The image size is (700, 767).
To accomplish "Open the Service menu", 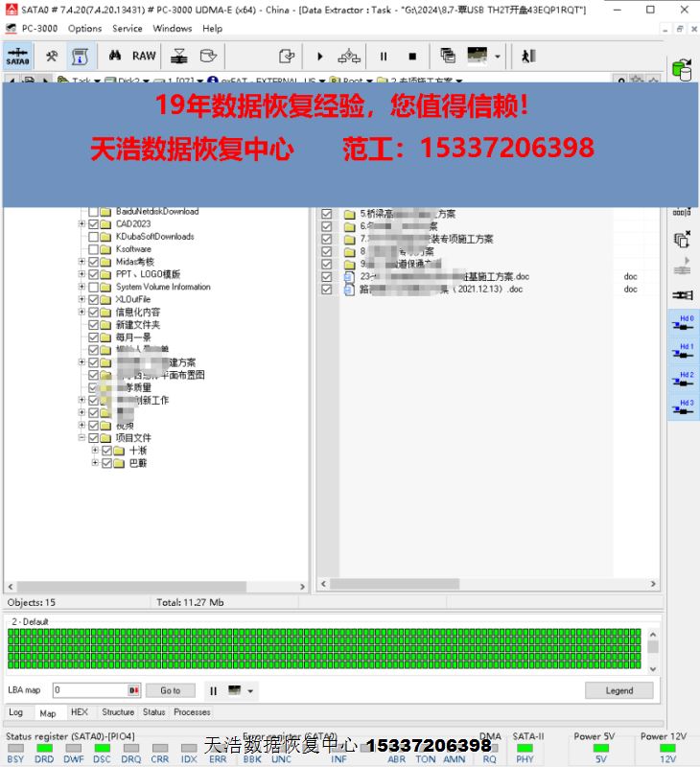I will point(127,29).
